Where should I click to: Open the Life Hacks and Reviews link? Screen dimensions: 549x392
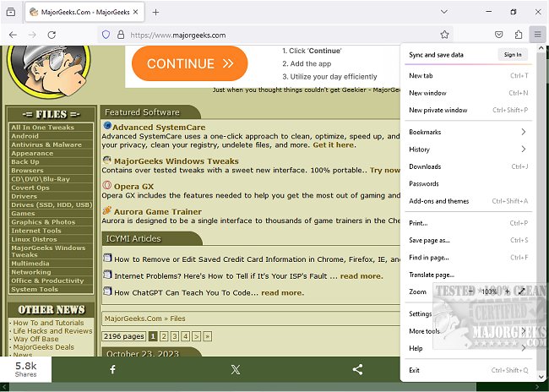tap(52, 330)
